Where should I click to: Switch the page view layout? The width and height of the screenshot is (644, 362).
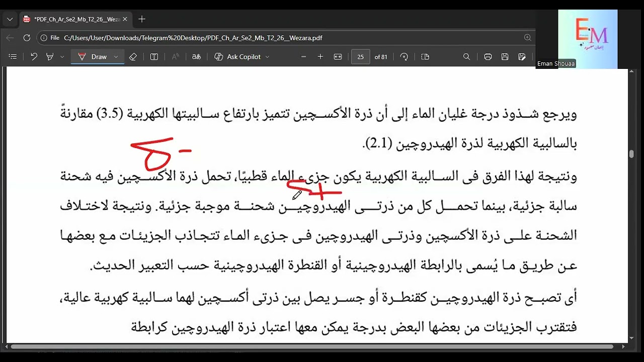(x=425, y=57)
